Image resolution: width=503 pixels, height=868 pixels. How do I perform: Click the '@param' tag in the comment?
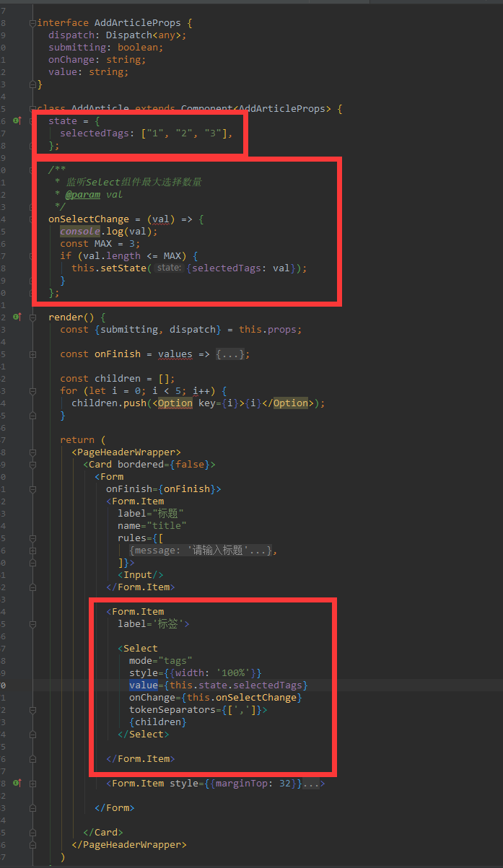pyautogui.click(x=83, y=194)
